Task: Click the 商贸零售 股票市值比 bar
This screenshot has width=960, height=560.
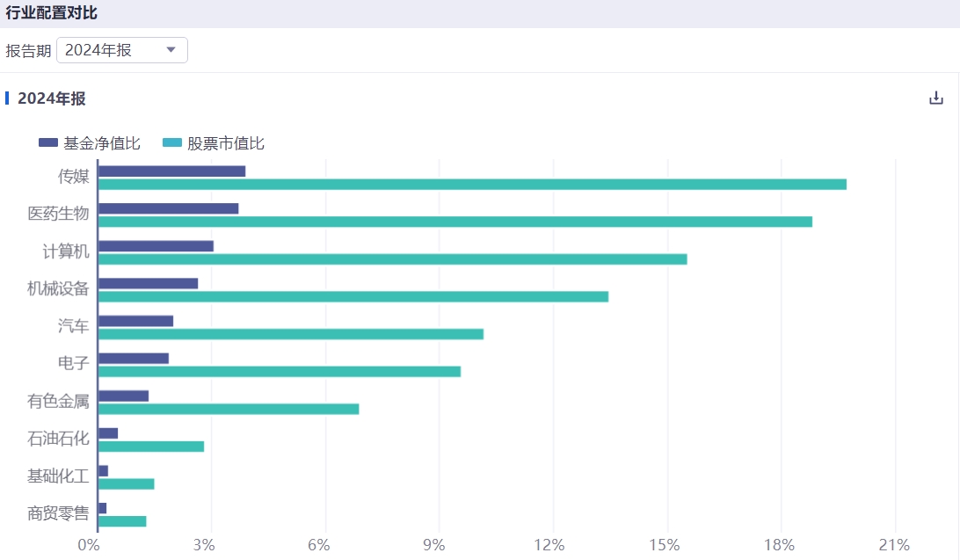Action: coord(121,521)
